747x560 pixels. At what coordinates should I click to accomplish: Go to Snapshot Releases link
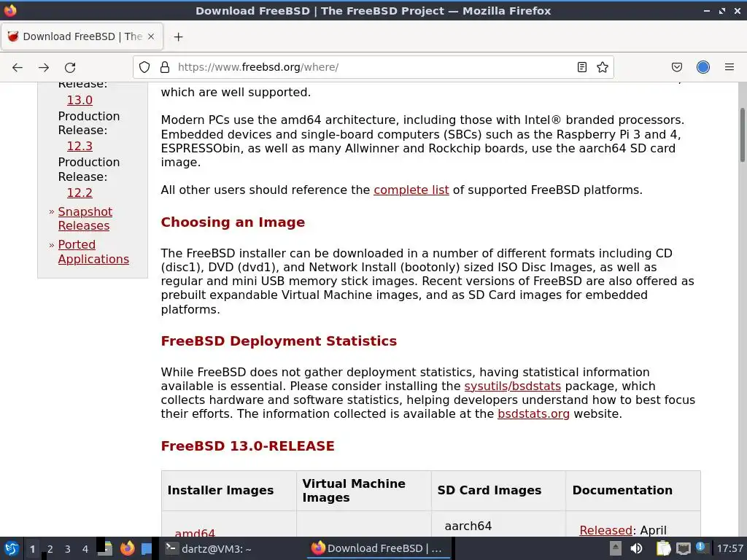[85, 219]
